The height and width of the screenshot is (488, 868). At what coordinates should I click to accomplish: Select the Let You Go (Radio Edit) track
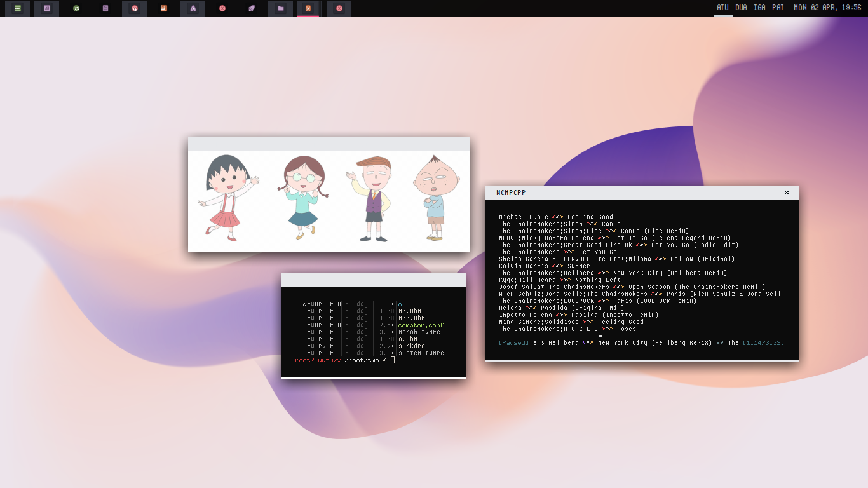point(619,245)
